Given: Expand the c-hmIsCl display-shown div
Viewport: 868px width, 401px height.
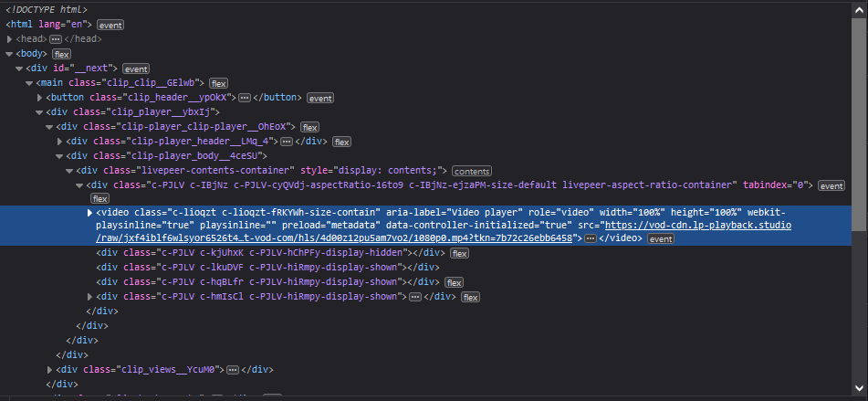Looking at the screenshot, I should (90, 297).
